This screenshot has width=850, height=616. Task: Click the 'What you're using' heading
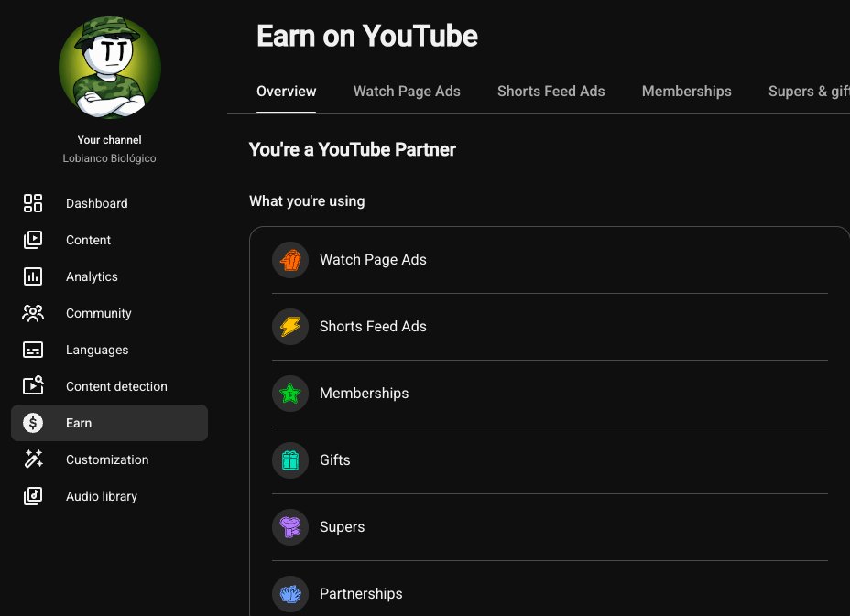[x=307, y=201]
